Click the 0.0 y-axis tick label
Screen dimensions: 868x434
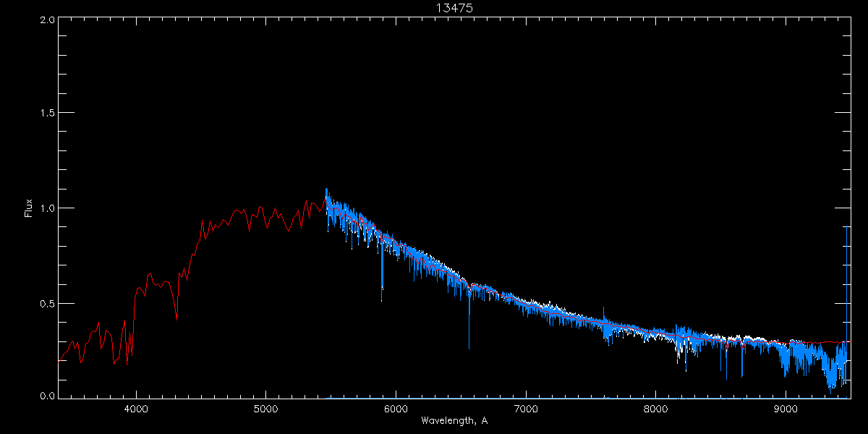click(x=47, y=396)
